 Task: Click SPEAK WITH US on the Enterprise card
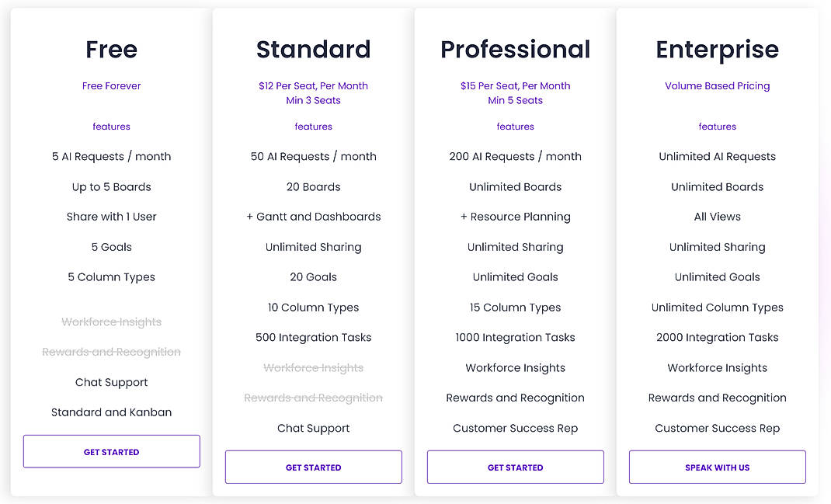[x=717, y=467]
